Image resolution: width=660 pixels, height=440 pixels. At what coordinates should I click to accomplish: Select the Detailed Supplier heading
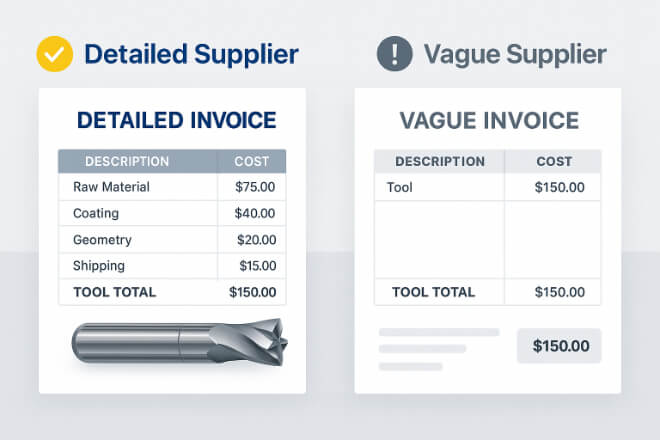[192, 54]
